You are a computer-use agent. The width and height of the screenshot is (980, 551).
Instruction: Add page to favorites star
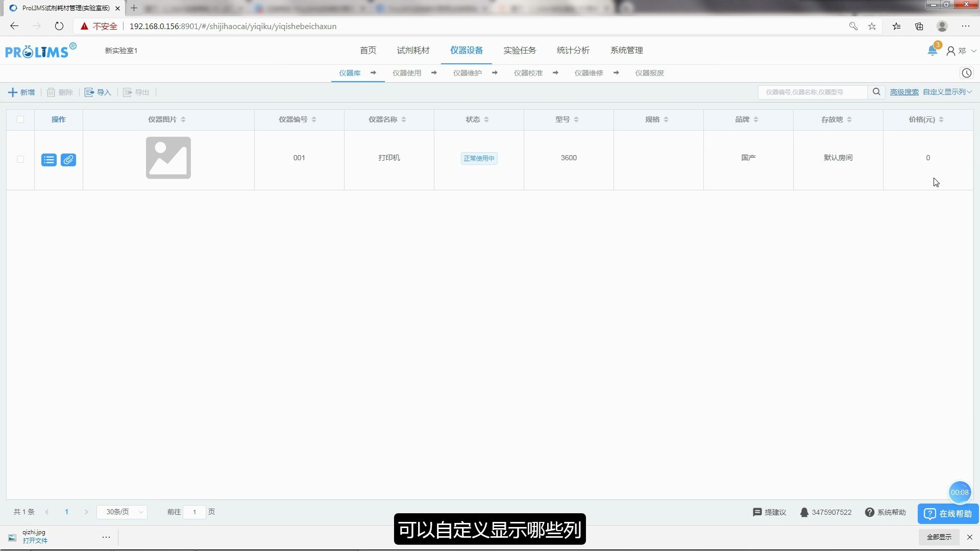tap(872, 26)
